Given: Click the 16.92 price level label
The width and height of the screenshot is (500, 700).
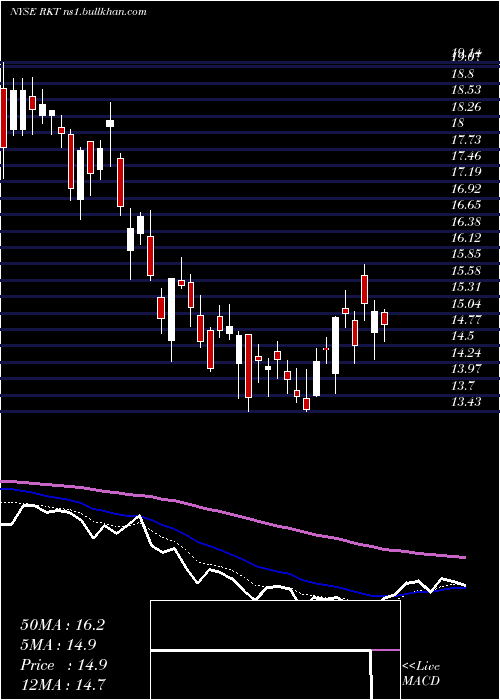Looking at the screenshot, I should 466,188.
